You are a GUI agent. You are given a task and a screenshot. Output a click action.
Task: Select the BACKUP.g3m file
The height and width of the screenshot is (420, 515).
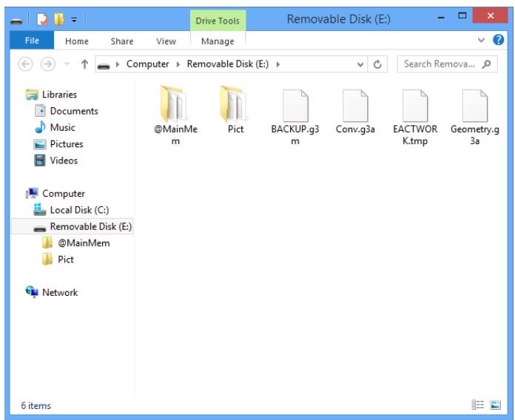(295, 117)
